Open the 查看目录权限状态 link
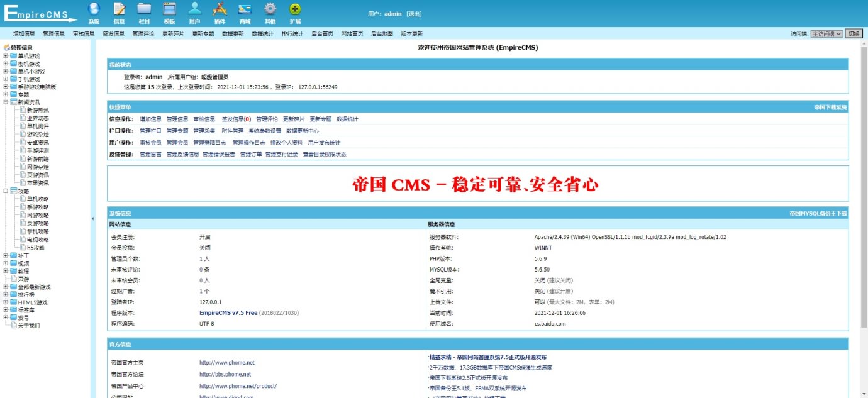The image size is (868, 398). point(324,154)
